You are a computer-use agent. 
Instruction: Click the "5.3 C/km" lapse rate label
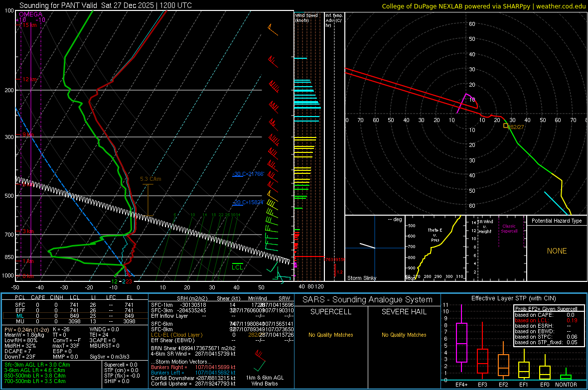(151, 179)
